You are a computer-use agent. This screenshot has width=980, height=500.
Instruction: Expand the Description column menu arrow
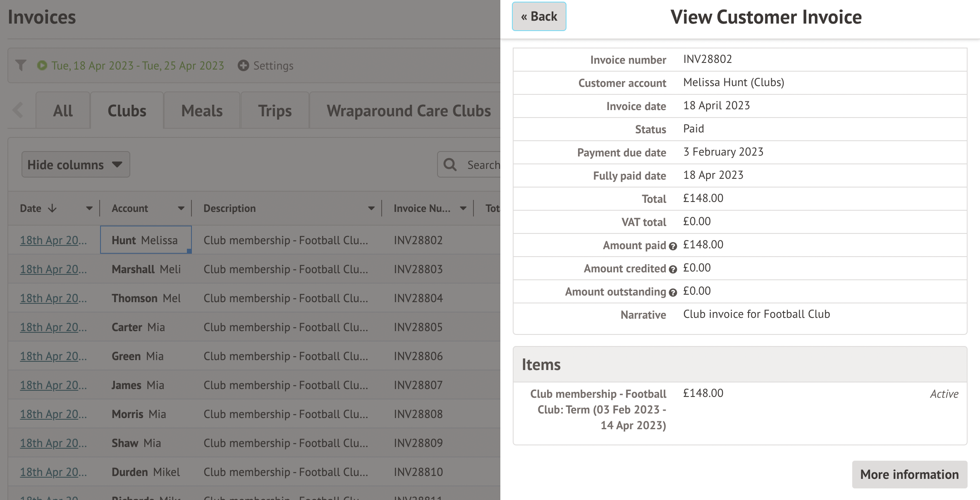click(x=371, y=208)
